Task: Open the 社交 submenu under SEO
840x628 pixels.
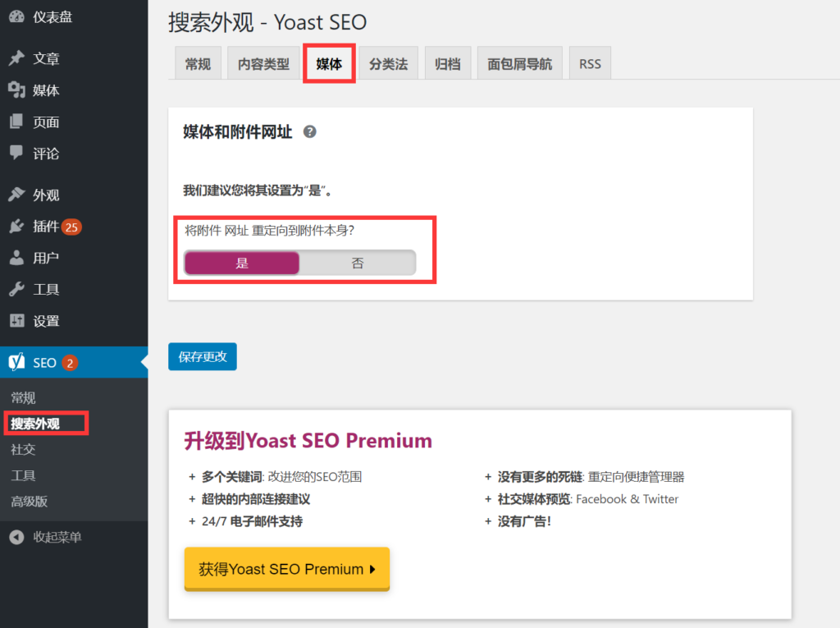Action: [x=23, y=450]
